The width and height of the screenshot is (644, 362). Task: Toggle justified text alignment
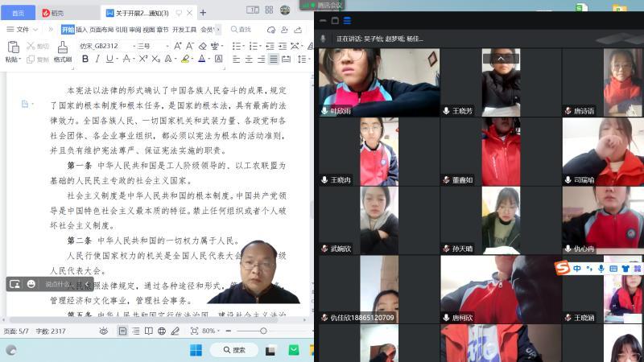[274, 59]
